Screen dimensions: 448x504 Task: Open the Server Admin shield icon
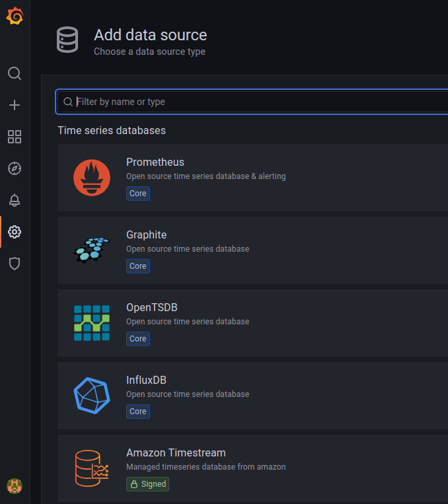pos(15,264)
